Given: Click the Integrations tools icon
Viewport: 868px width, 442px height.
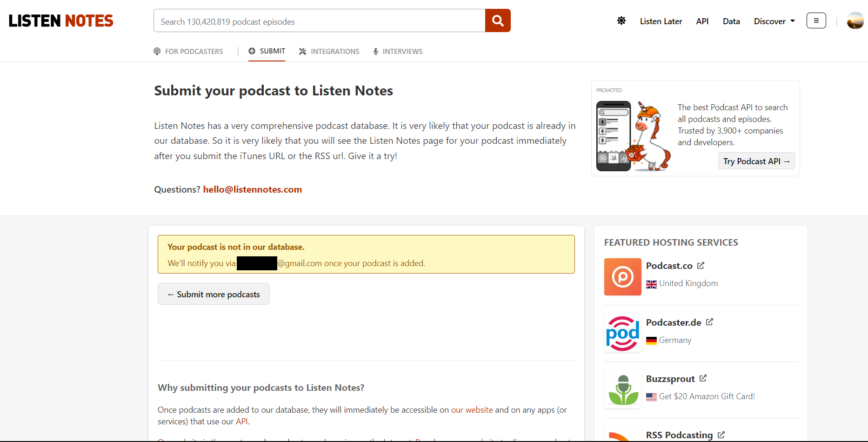Looking at the screenshot, I should [x=303, y=51].
